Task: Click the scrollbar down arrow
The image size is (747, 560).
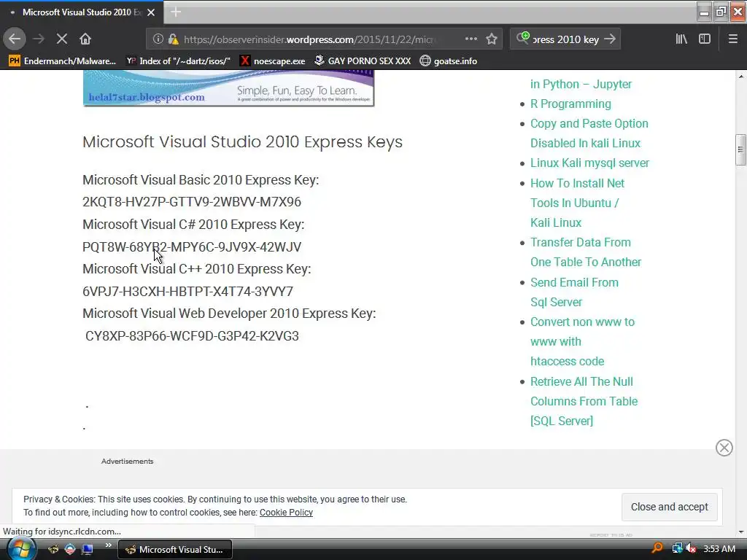Action: pyautogui.click(x=740, y=532)
